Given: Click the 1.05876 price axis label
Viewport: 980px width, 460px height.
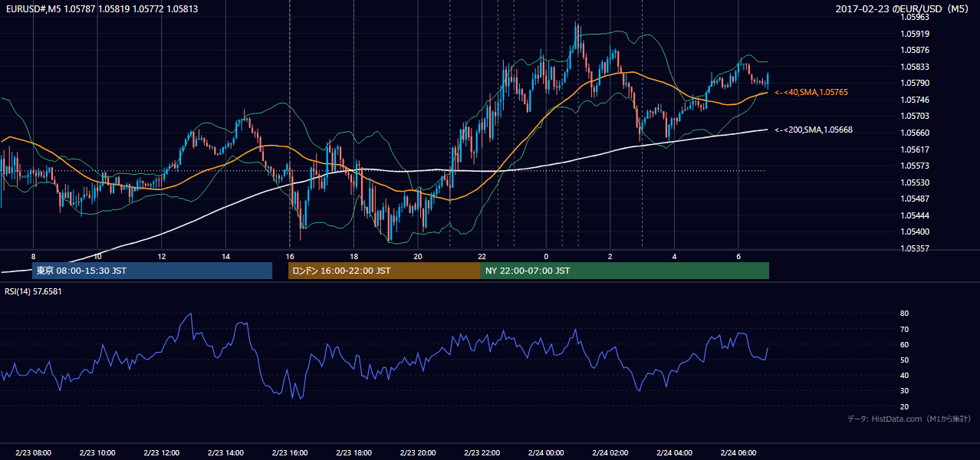Looking at the screenshot, I should [916, 51].
